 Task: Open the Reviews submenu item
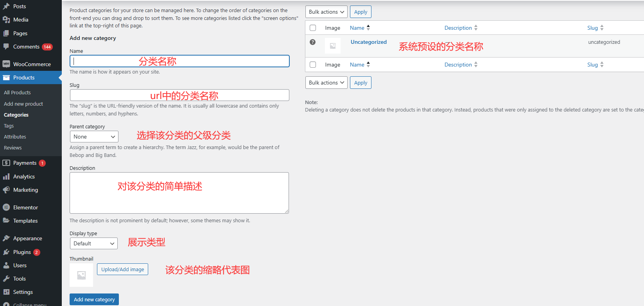tap(13, 148)
